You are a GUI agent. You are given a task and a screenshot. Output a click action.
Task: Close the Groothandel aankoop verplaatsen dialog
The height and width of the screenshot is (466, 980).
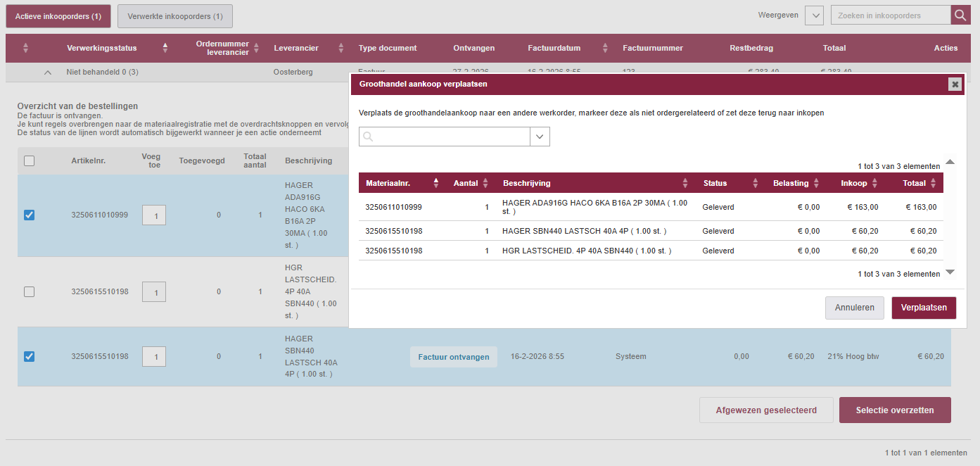tap(955, 84)
